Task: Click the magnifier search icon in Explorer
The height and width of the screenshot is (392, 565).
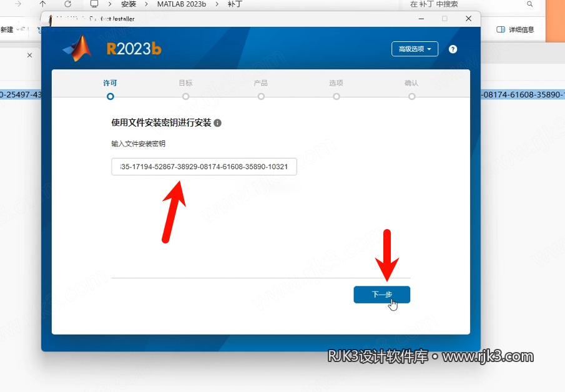Action: 529,4
